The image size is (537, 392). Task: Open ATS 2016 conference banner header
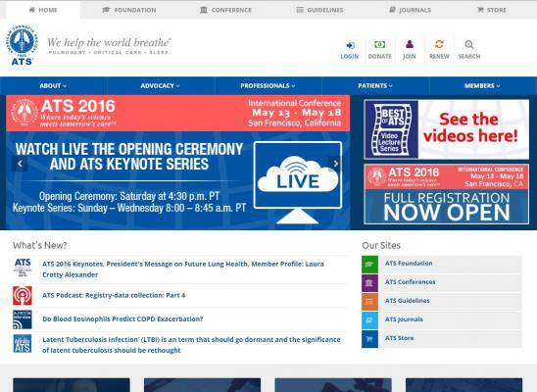(178, 114)
